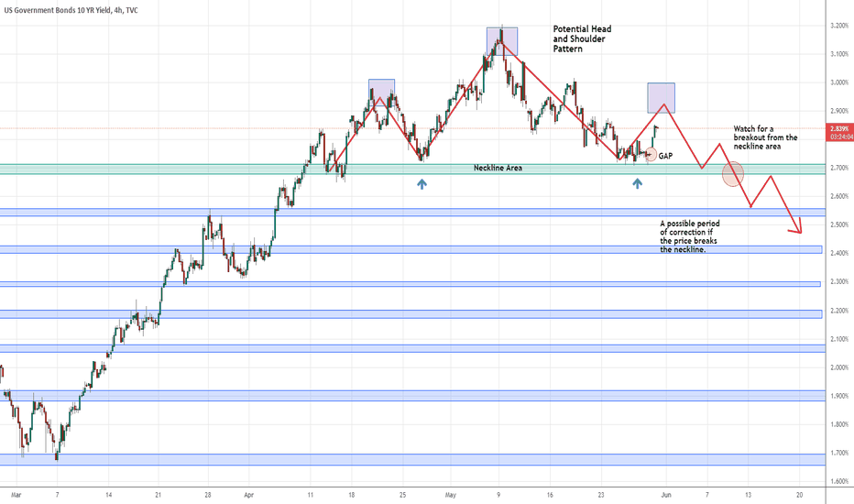This screenshot has width=854, height=504.
Task: Click the 1.700% price axis label
Action: [839, 453]
